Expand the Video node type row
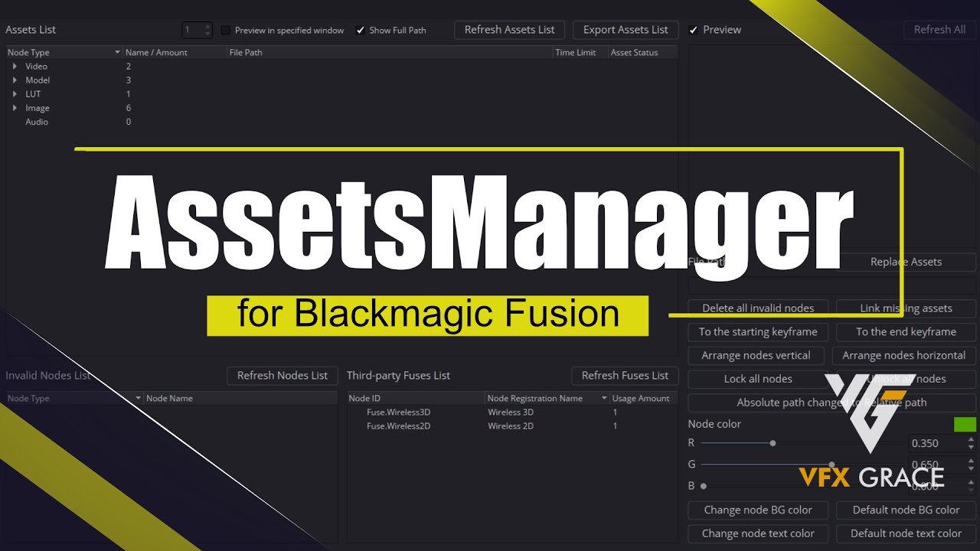Screen dimensions: 980x551 click(15, 67)
